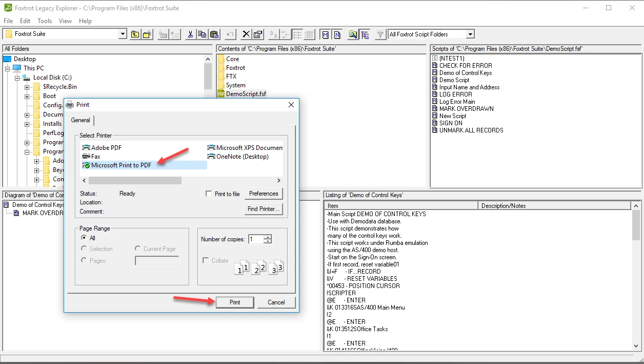Image resolution: width=644 pixels, height=364 pixels.
Task: Click Cancel in the Print dialog
Action: (x=276, y=302)
